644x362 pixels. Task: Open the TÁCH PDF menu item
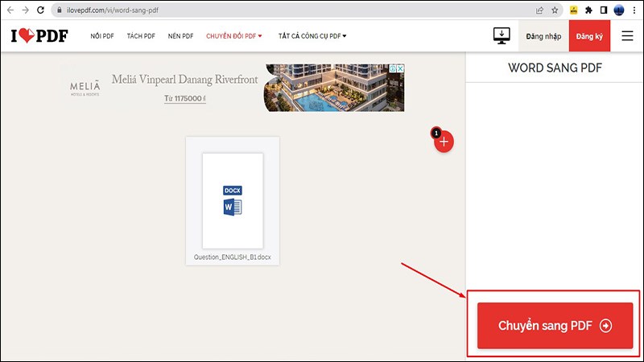pyautogui.click(x=140, y=36)
